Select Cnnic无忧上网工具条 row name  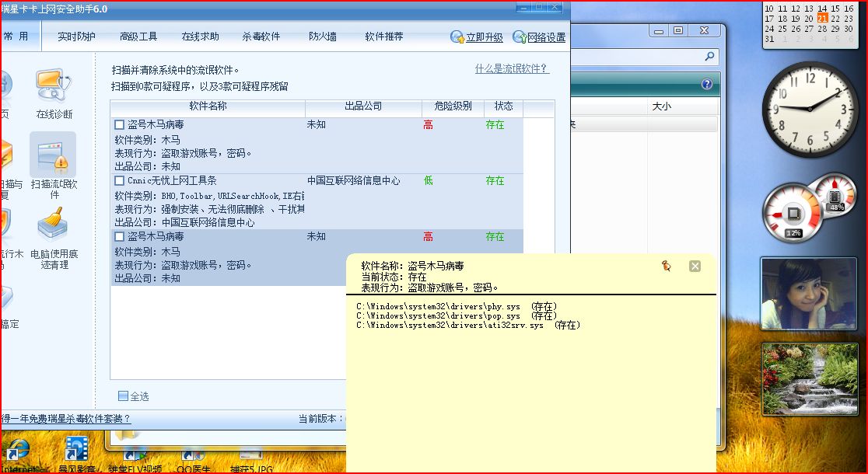[172, 180]
